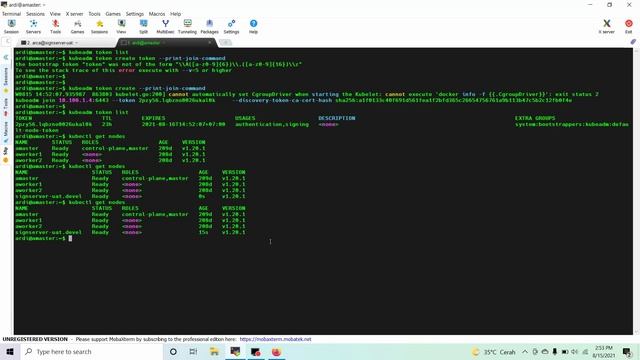Open the Sftp side panel tab
Image resolution: width=640 pixels, height=360 pixels.
pos(6,154)
